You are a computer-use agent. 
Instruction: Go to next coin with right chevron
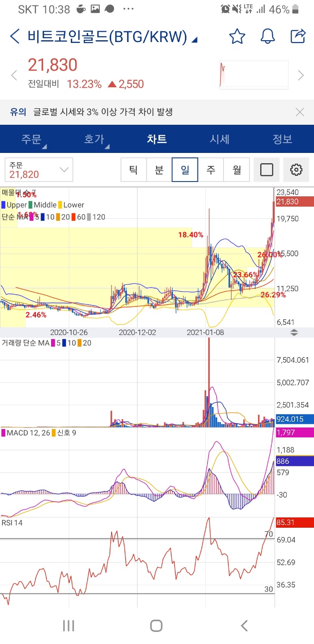[301, 75]
